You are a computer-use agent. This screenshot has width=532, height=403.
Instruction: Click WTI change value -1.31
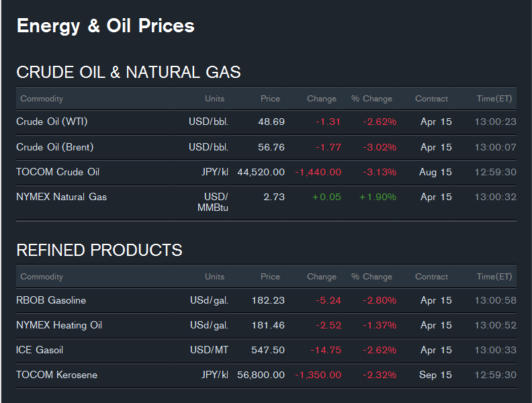click(x=328, y=122)
